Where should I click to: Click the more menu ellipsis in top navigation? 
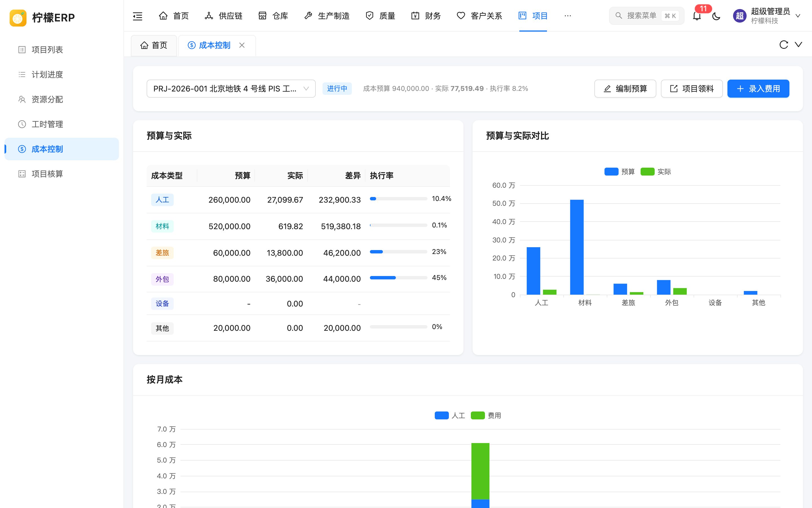(568, 16)
